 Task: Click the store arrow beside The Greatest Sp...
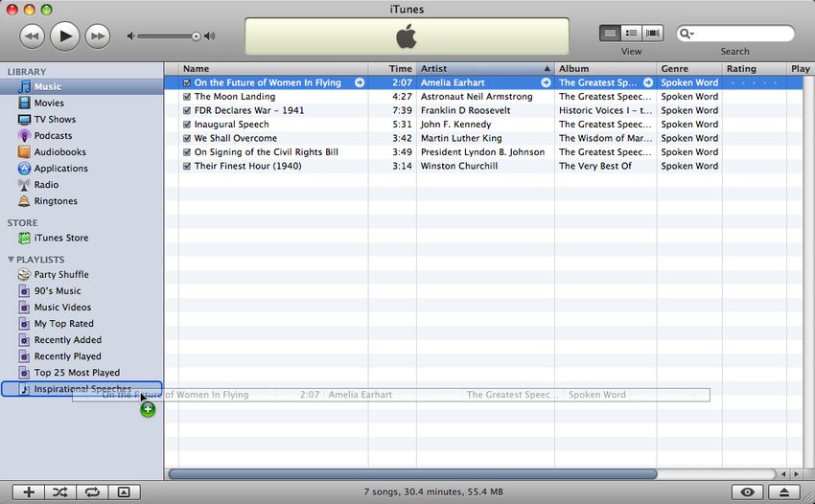648,82
